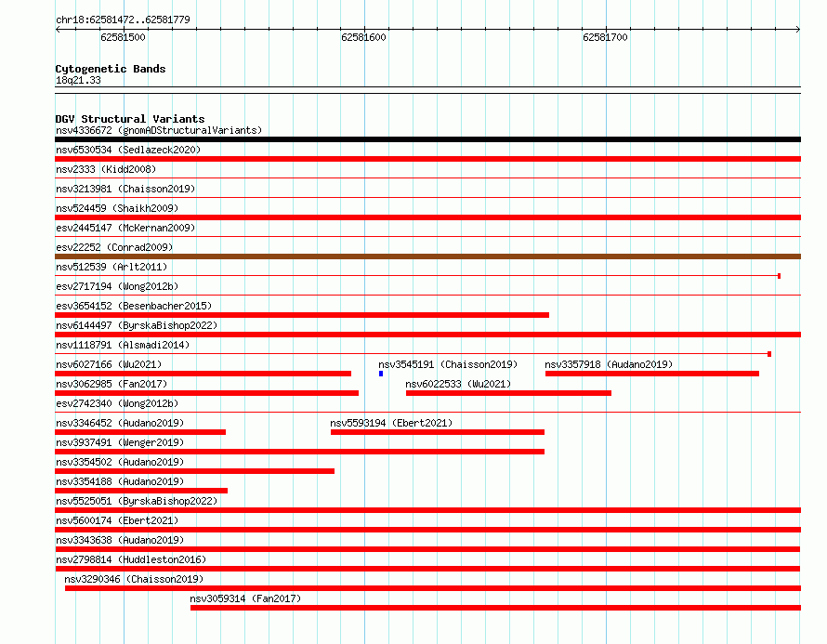Click the Cytogenetic Bands track title
827x644 pixels.
point(111,69)
